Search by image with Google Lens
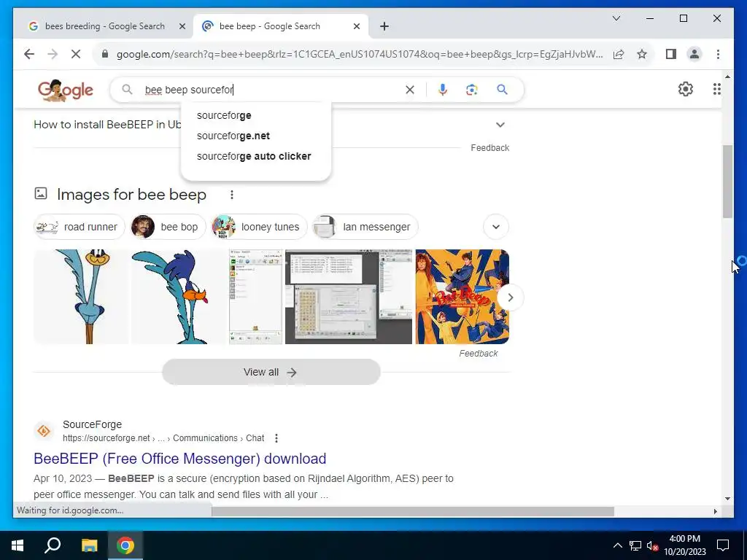Image resolution: width=747 pixels, height=560 pixels. pos(472,90)
